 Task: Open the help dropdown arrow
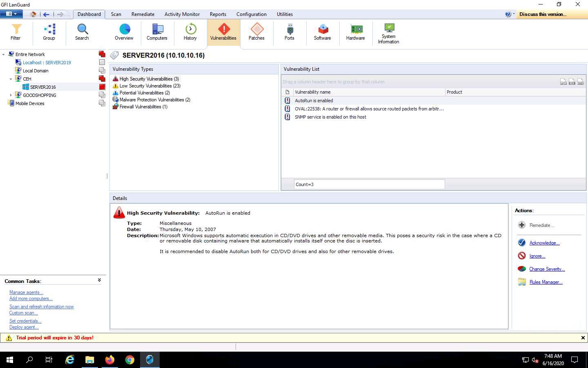514,14
